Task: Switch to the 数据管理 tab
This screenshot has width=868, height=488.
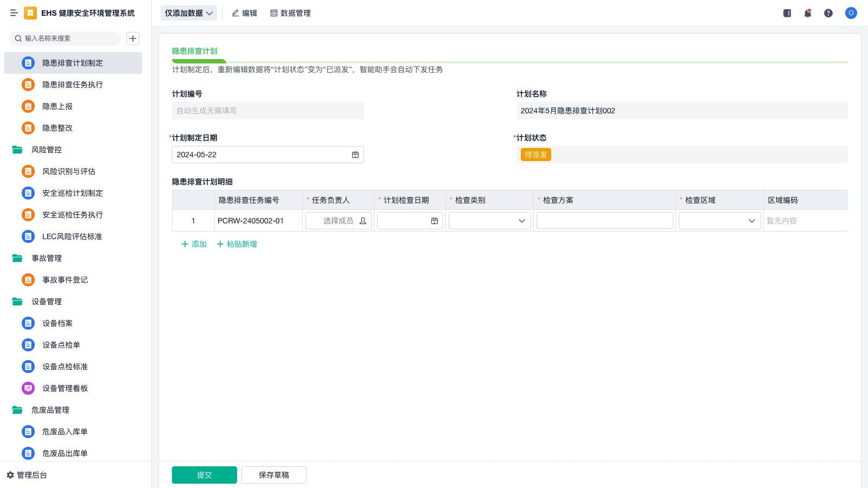Action: tap(290, 13)
